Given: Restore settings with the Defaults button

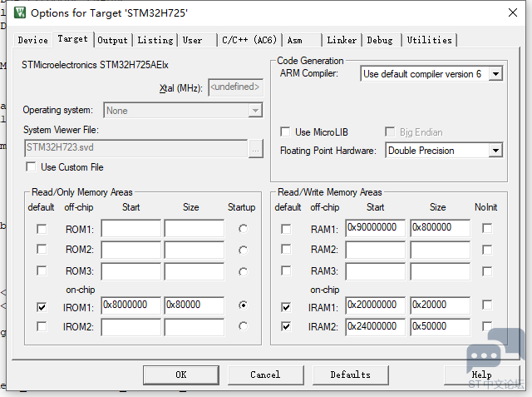Looking at the screenshot, I should tap(351, 375).
